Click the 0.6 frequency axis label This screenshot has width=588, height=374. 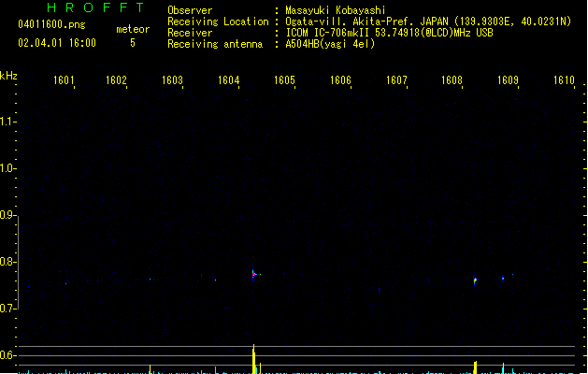(7, 355)
